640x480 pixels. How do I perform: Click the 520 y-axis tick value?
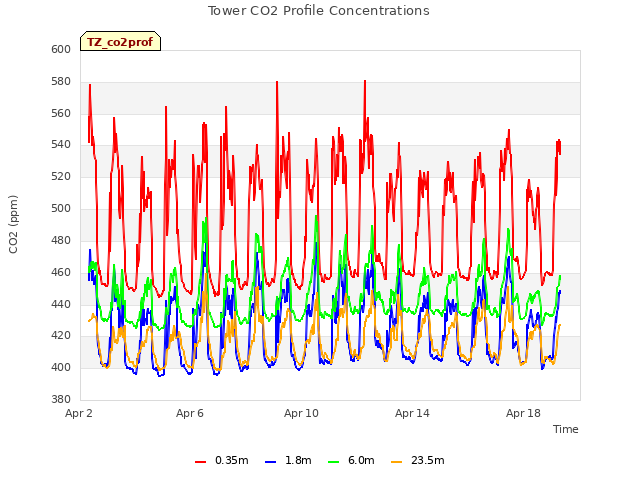tap(61, 176)
